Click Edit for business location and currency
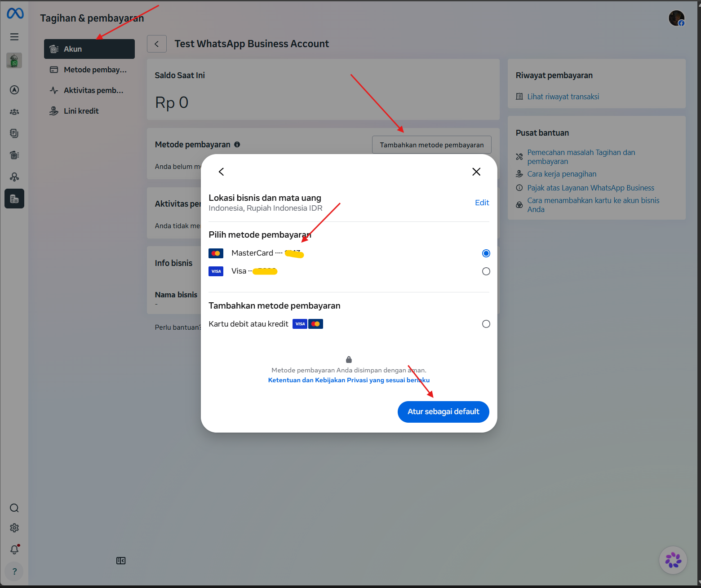The width and height of the screenshot is (701, 588). point(482,203)
